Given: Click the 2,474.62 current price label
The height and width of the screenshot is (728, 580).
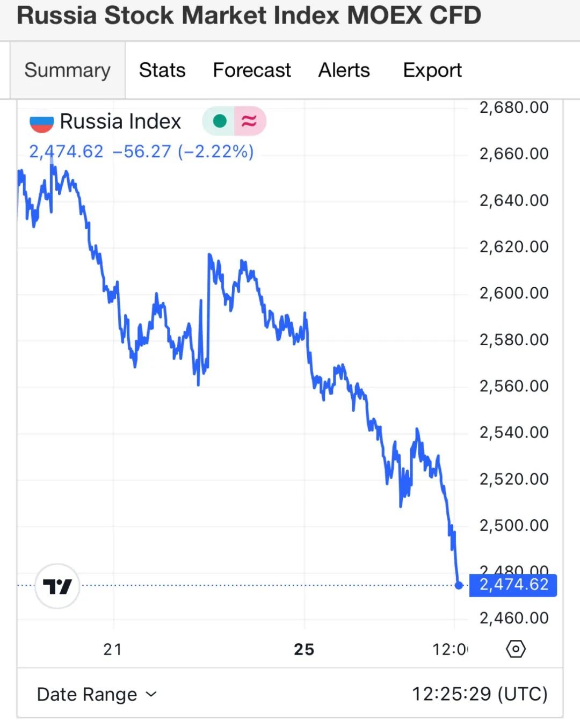Looking at the screenshot, I should (x=513, y=585).
